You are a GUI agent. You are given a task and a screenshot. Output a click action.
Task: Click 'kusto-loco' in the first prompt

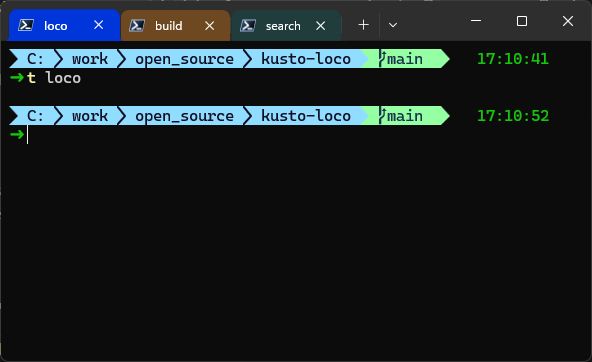(x=306, y=59)
